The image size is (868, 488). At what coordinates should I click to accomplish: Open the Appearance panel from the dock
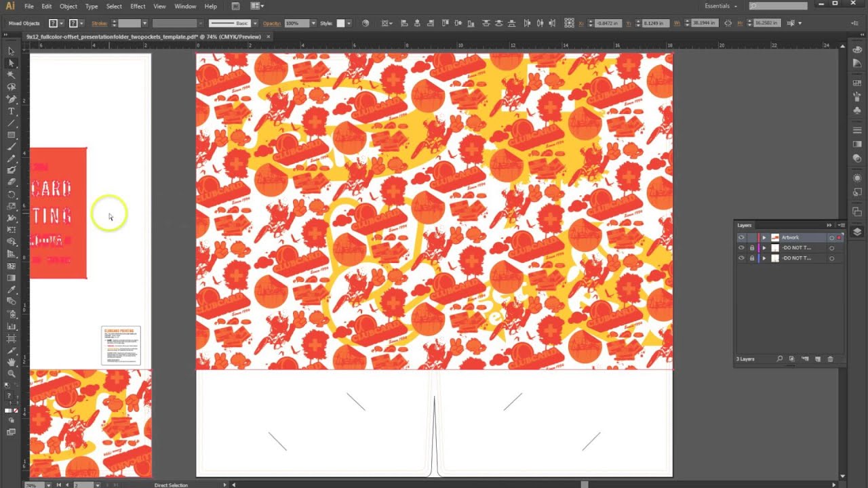857,178
